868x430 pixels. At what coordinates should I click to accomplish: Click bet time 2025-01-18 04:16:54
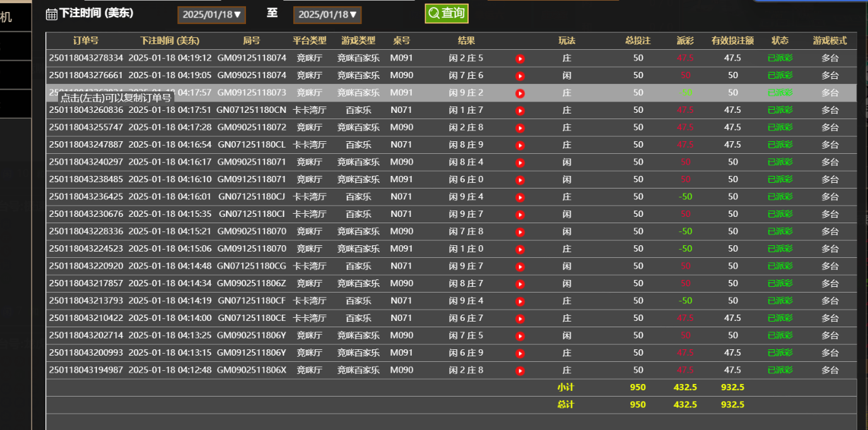tap(170, 144)
